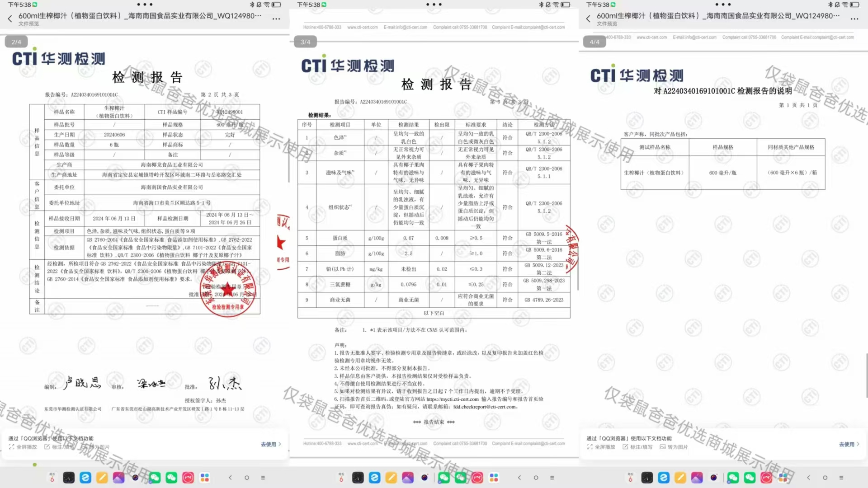Open the three-dot more menu in the 4/4 page header
The height and width of the screenshot is (488, 868).
click(854, 19)
